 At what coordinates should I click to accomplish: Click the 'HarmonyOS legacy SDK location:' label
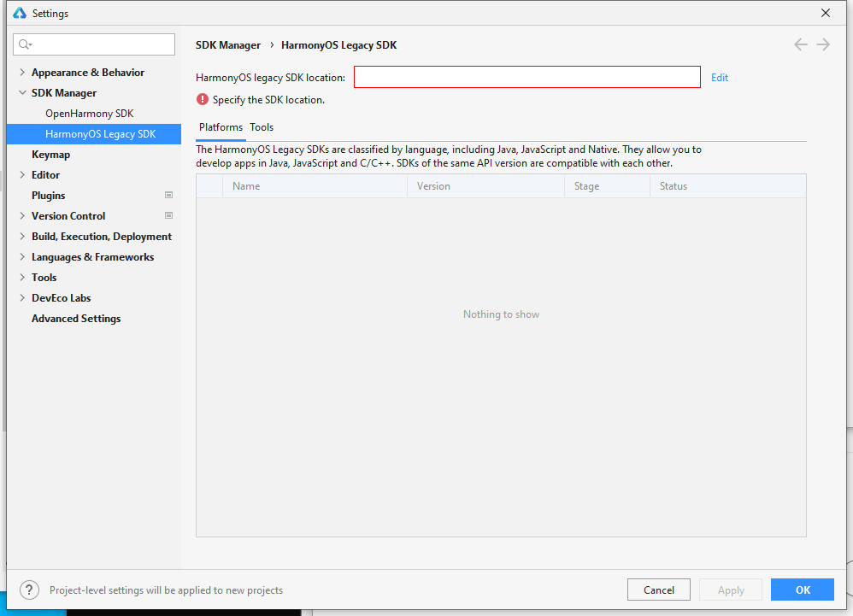pyautogui.click(x=270, y=78)
